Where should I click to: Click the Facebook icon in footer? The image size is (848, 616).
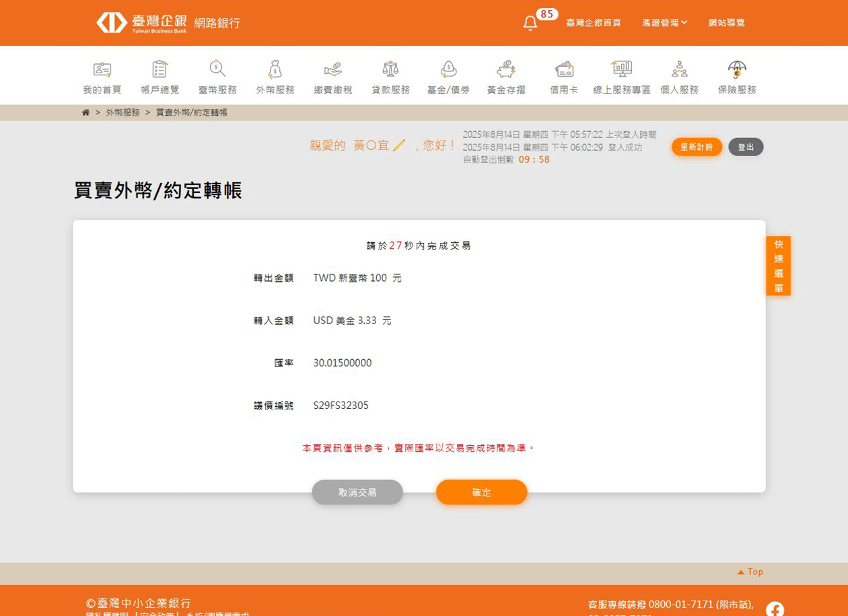click(x=775, y=609)
